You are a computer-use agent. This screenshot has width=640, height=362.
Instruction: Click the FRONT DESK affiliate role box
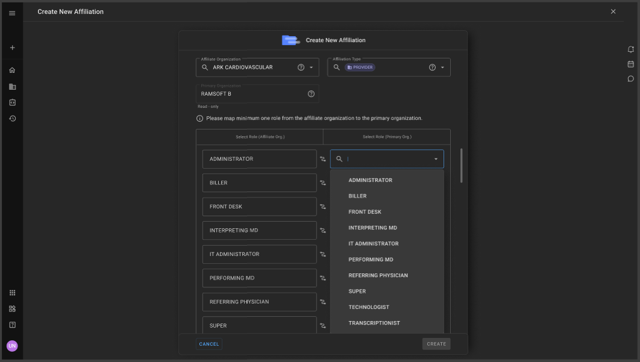click(x=259, y=207)
